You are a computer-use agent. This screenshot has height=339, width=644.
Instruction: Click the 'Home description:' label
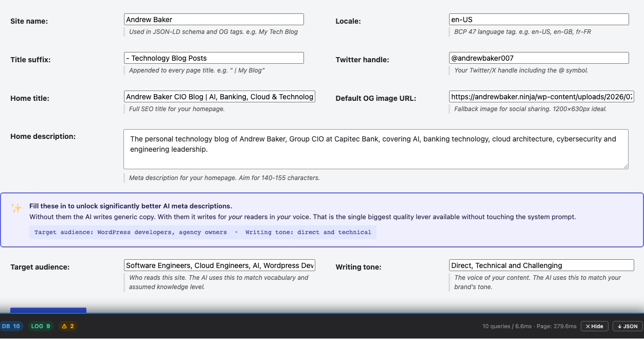(43, 136)
